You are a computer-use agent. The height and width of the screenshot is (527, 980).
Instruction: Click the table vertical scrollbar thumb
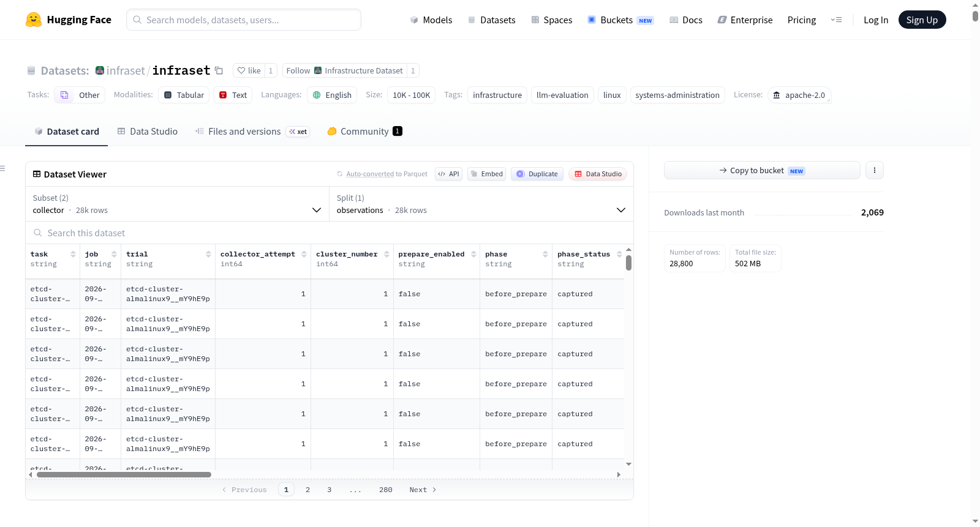click(628, 263)
